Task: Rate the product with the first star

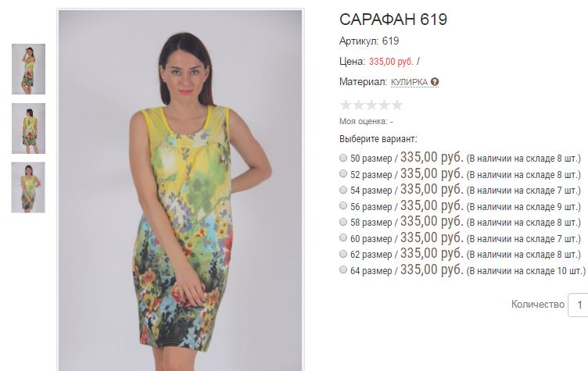Action: [x=346, y=105]
